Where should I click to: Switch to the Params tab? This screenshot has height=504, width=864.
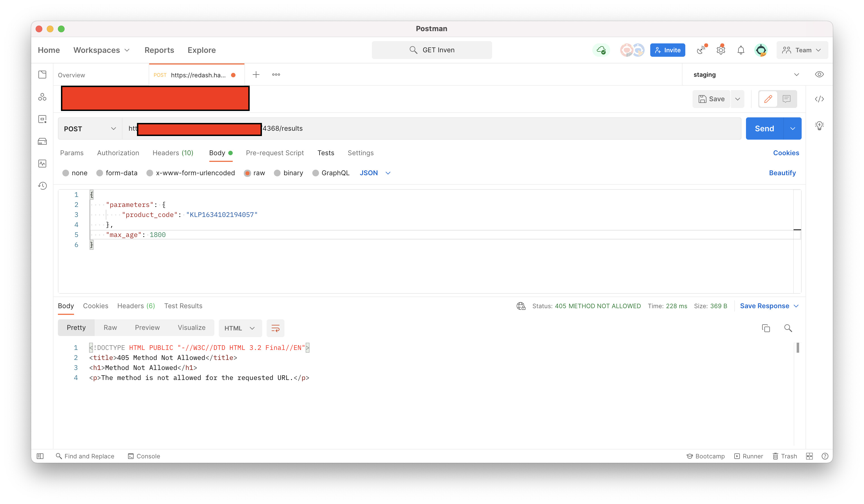click(x=72, y=153)
